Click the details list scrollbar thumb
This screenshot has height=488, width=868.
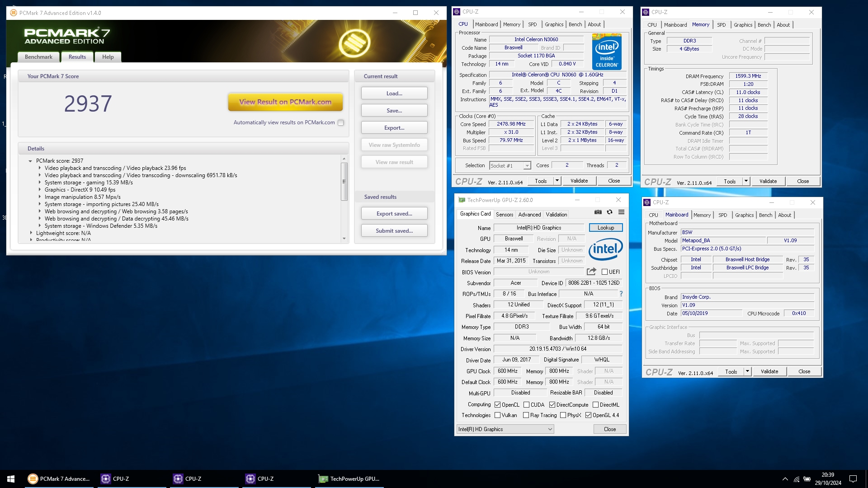[344, 181]
